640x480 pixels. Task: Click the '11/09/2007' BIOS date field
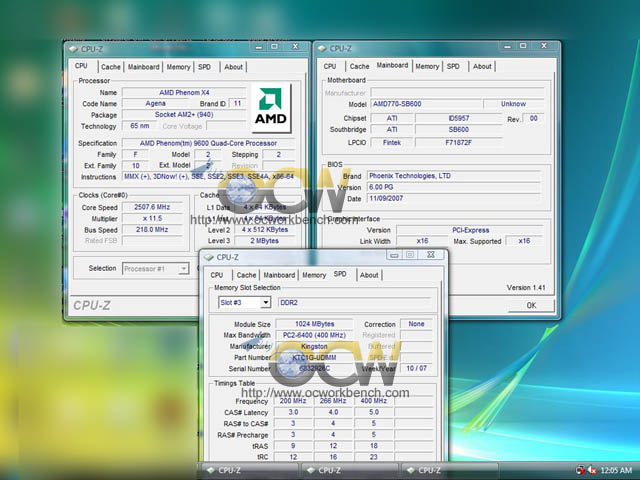(x=454, y=198)
